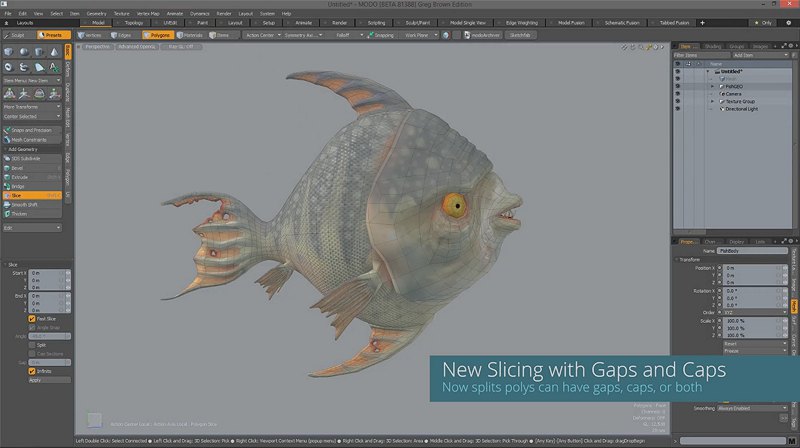This screenshot has height=448, width=800.
Task: Enable the Split checkbox
Action: coord(32,345)
